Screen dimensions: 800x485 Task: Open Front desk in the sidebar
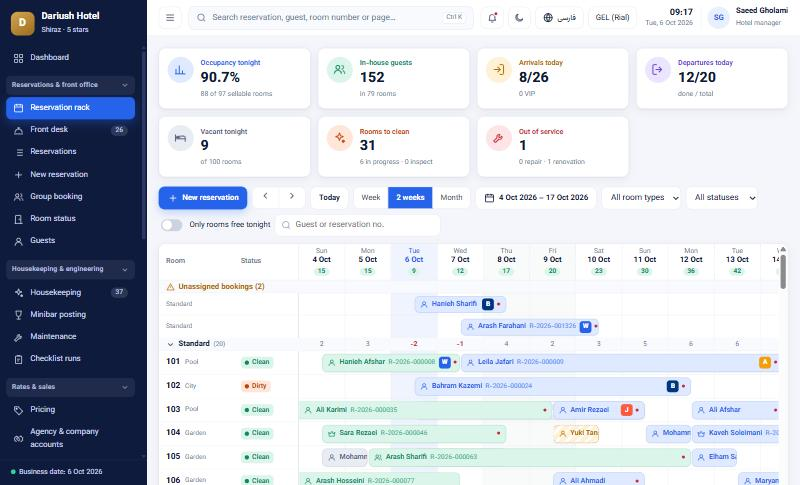(x=70, y=130)
